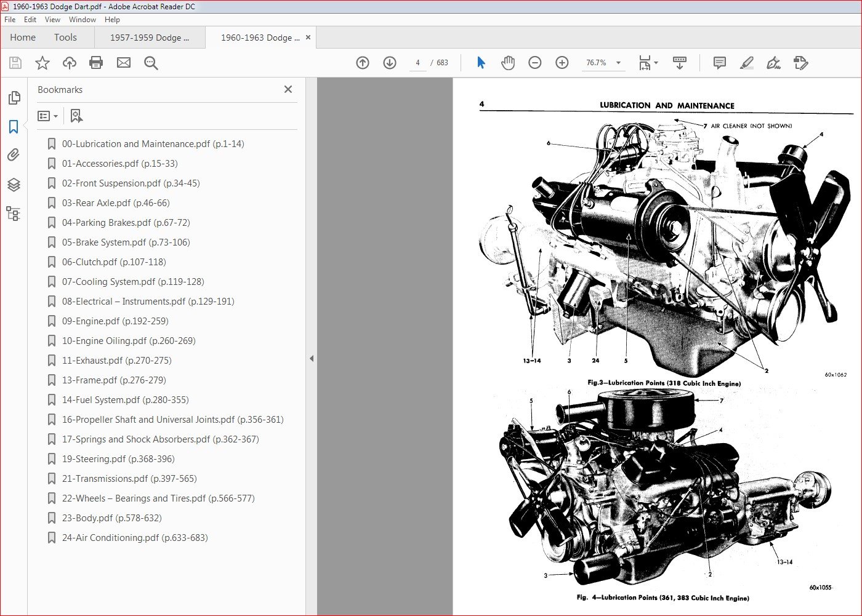This screenshot has width=862, height=616.
Task: Click the Save file icon
Action: [15, 63]
